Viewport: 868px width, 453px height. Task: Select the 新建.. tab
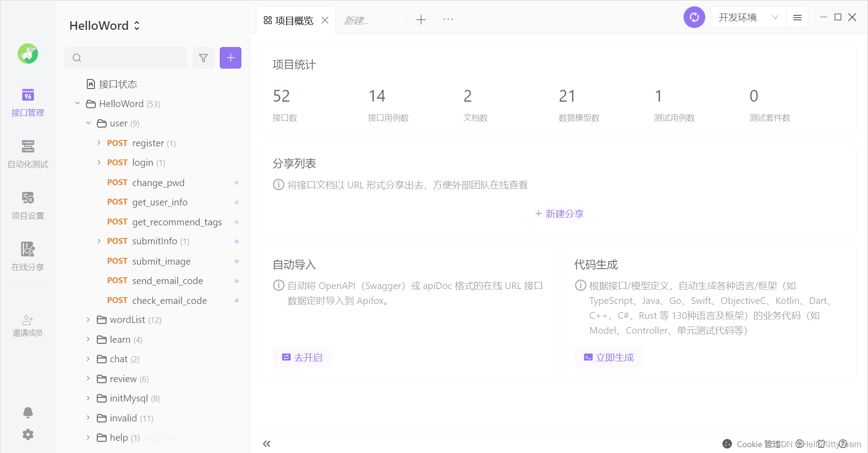(357, 20)
